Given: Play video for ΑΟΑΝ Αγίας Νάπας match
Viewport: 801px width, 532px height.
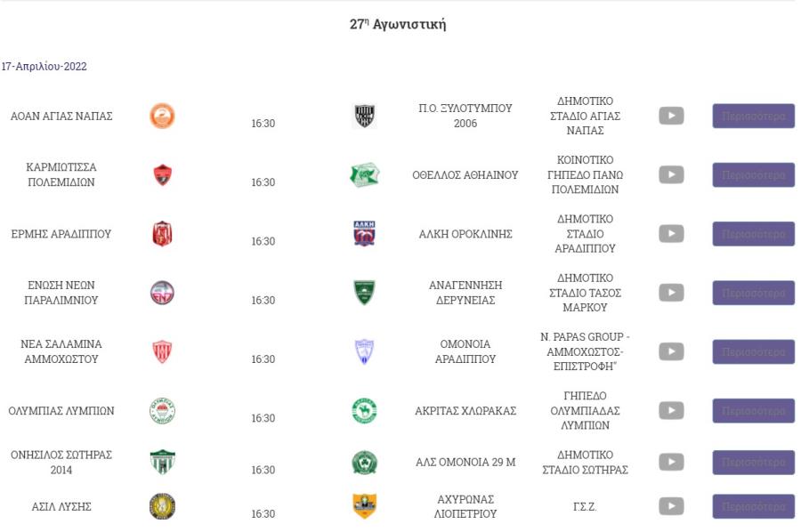Looking at the screenshot, I should coord(671,116).
